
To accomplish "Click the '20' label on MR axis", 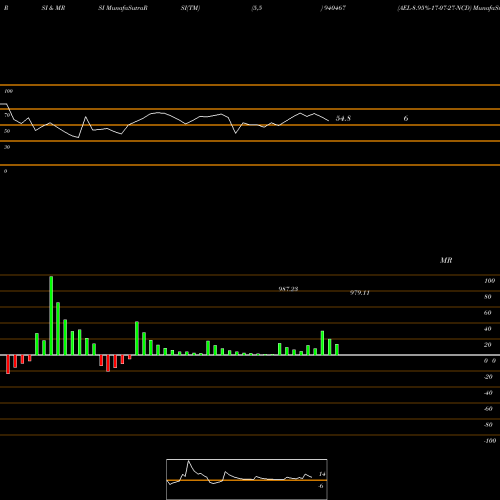I will pos(488,345).
